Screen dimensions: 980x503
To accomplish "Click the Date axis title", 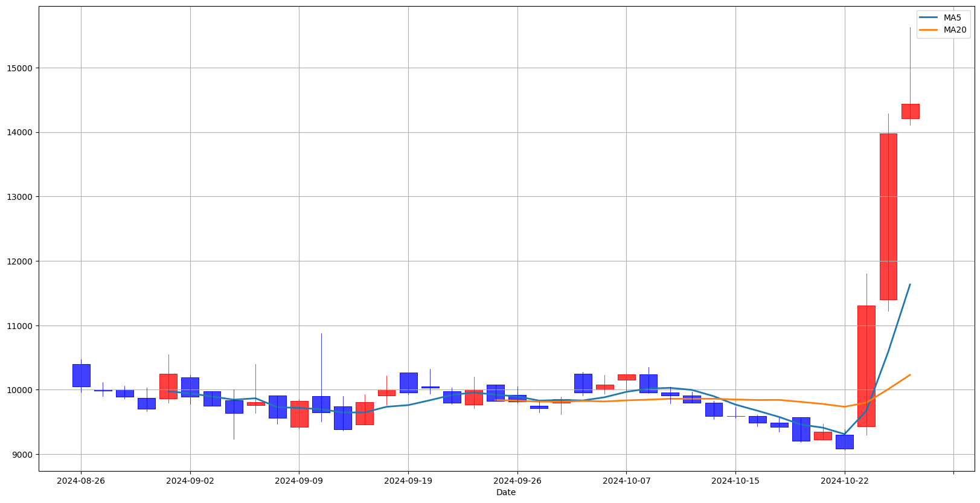I will (506, 493).
